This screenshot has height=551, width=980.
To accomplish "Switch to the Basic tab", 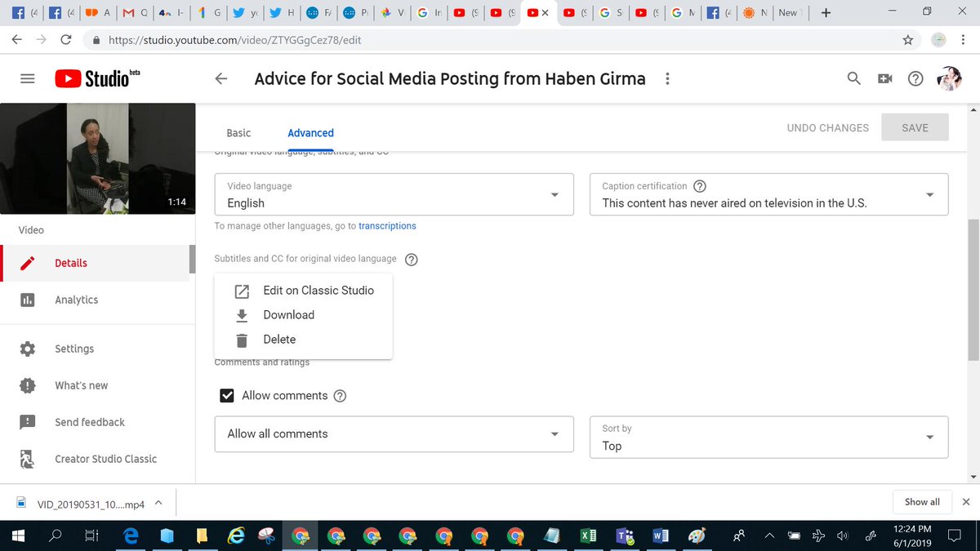I will [238, 132].
